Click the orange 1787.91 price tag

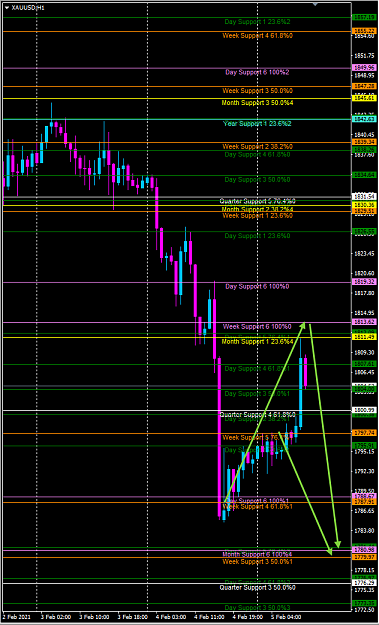[363, 502]
